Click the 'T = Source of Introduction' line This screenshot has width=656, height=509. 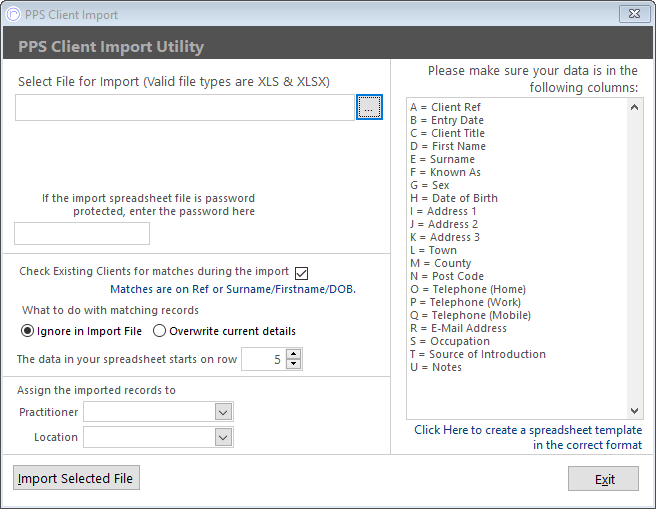point(478,354)
